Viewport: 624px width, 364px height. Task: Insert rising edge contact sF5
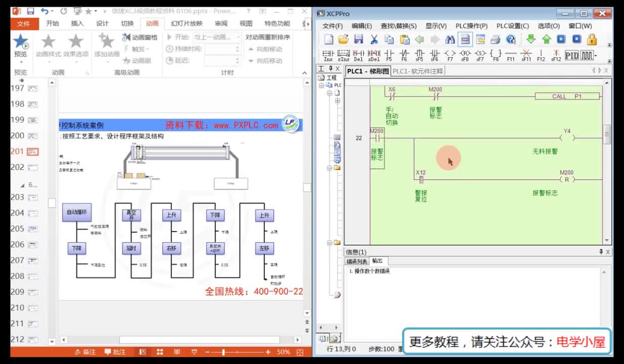click(419, 55)
